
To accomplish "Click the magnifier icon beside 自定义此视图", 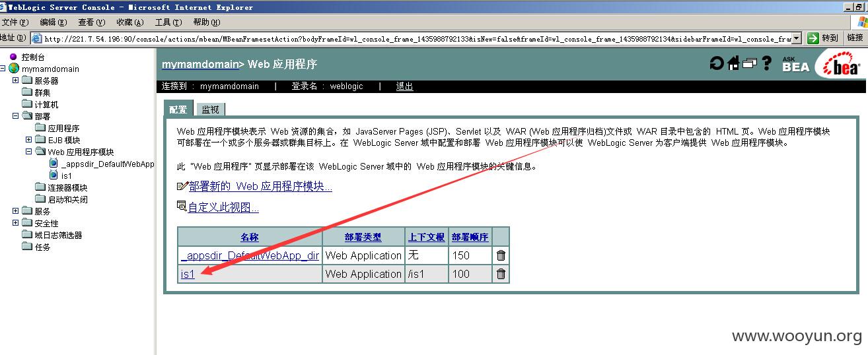I will point(182,207).
